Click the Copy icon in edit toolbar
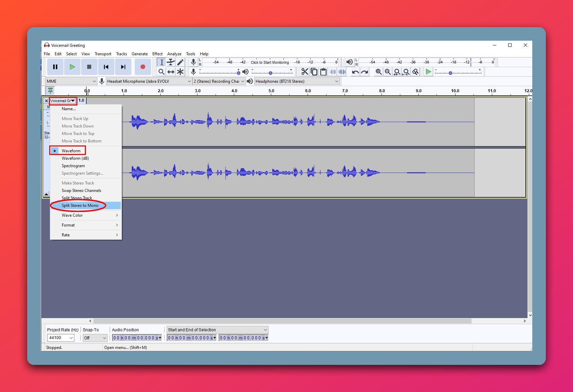The width and height of the screenshot is (573, 392). click(x=314, y=72)
